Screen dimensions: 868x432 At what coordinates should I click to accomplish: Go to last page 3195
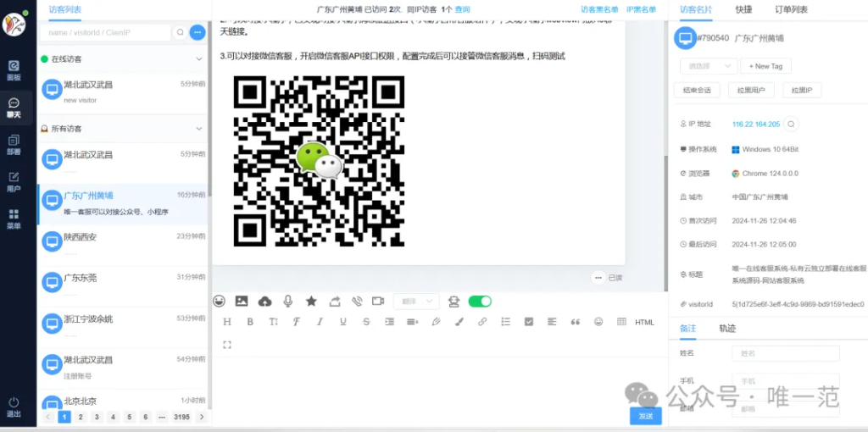181,417
